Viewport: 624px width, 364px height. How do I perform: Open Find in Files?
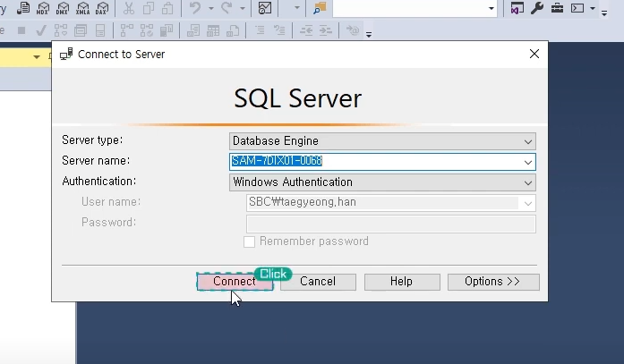[320, 8]
